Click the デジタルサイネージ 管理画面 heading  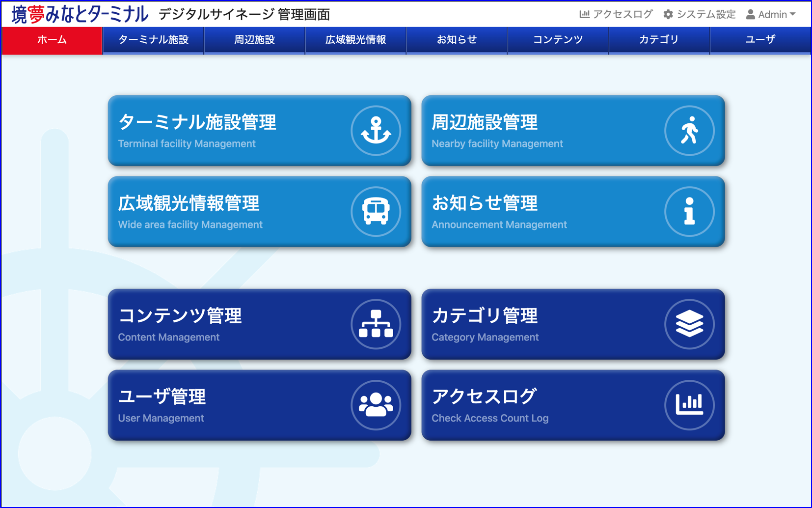point(244,15)
